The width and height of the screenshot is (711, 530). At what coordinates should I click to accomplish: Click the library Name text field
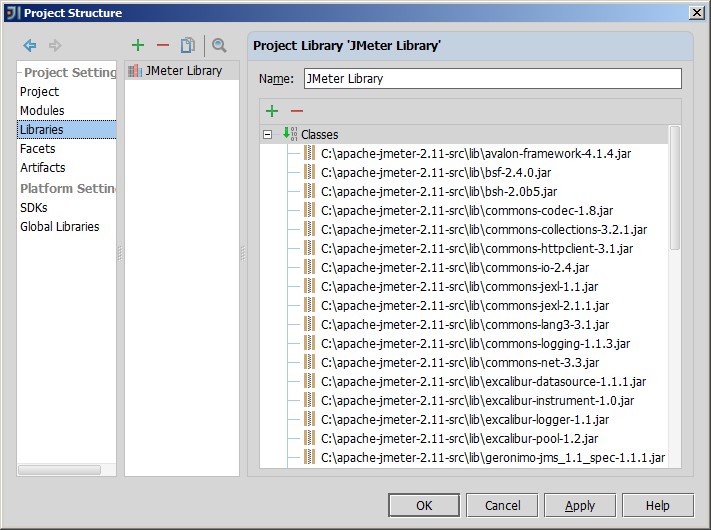(x=491, y=78)
